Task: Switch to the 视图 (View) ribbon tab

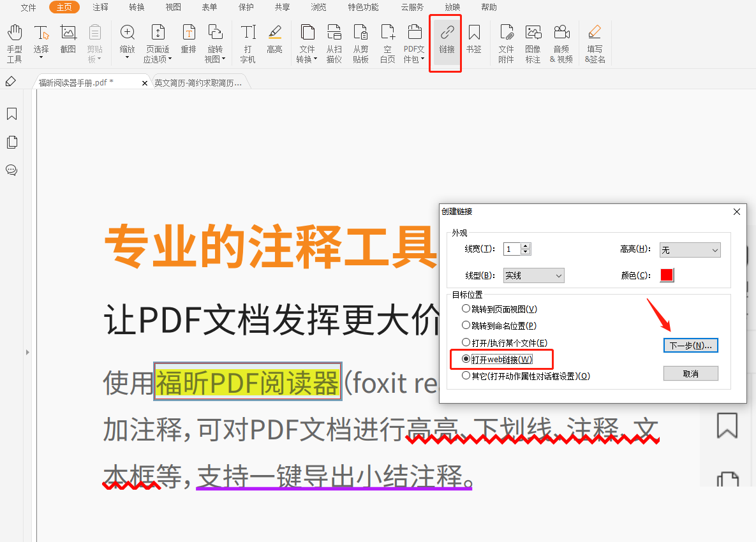Action: 173,7
